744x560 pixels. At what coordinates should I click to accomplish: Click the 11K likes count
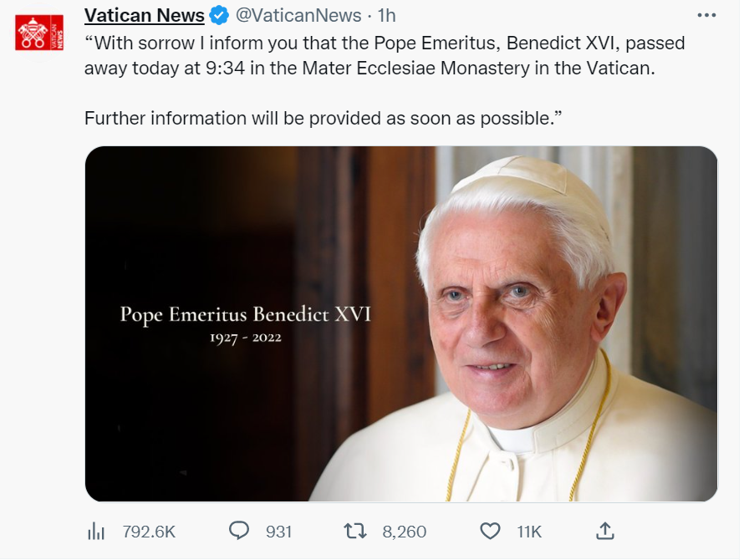click(x=529, y=532)
